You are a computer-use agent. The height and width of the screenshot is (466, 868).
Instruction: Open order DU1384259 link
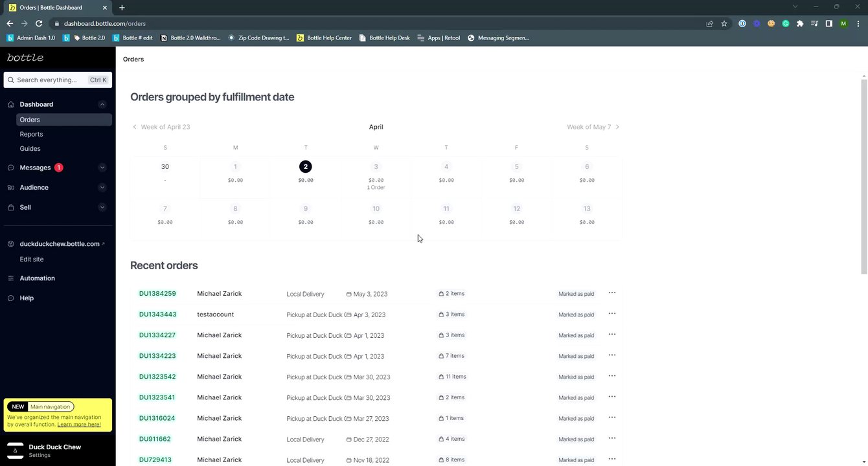(157, 294)
